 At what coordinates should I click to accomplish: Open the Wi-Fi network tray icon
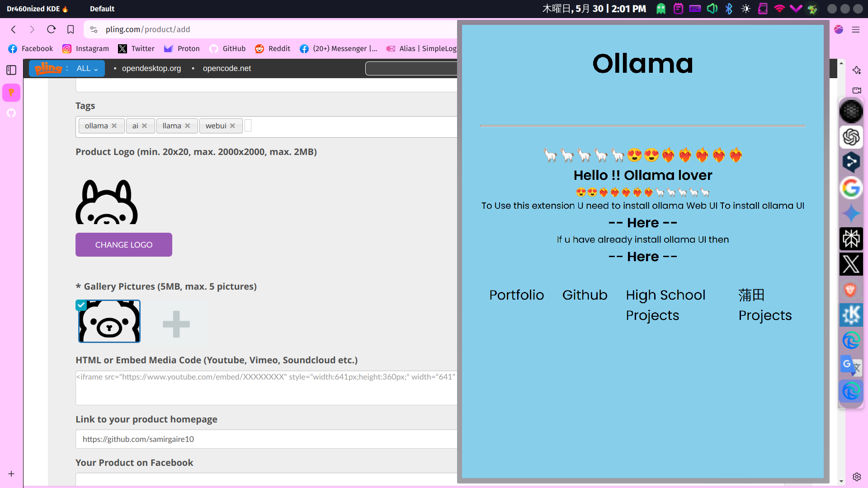[779, 9]
